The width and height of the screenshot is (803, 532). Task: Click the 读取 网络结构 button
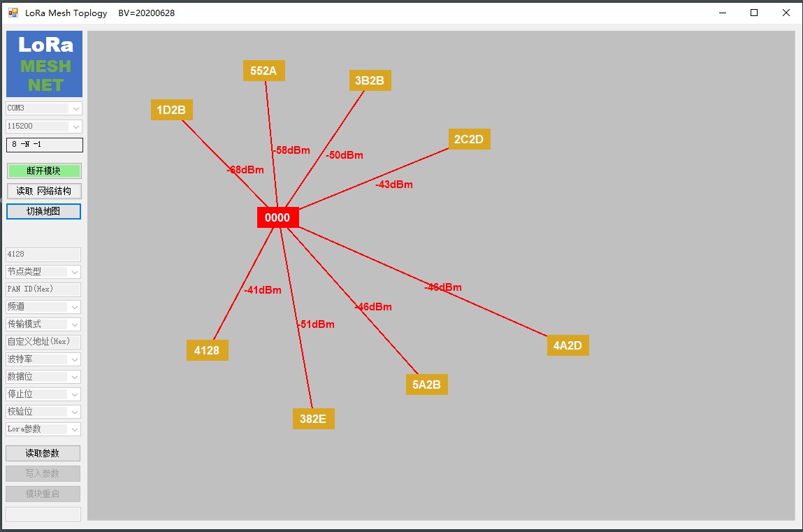pos(44,191)
